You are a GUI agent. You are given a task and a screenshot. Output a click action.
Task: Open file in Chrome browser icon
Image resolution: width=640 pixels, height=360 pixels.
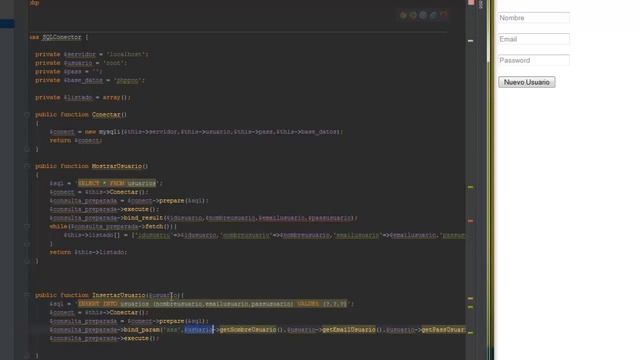tap(403, 15)
